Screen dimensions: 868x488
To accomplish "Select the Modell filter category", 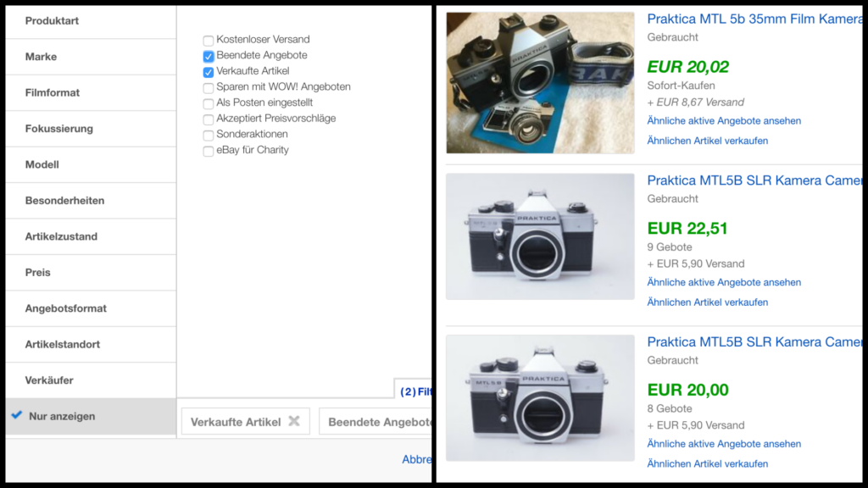I will 91,165.
